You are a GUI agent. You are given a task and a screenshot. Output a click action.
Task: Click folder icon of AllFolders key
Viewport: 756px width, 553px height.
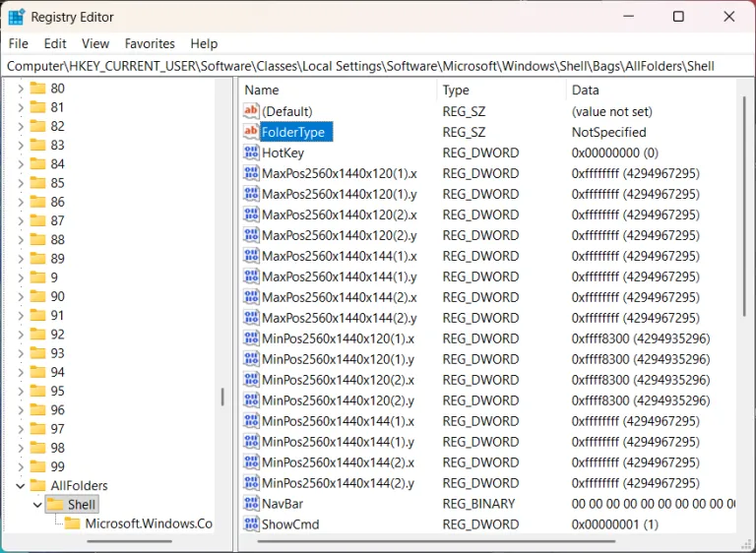tap(38, 485)
